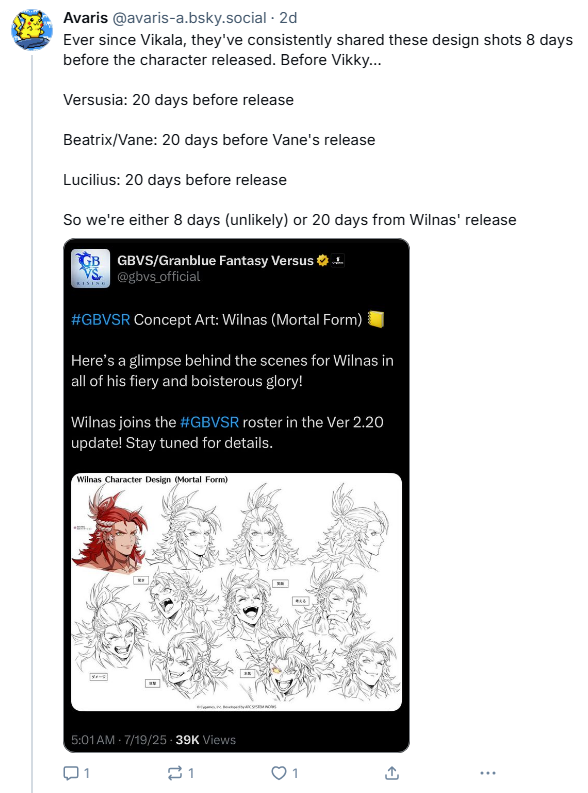
Task: Click the reply speech bubble icon
Action: (x=71, y=773)
